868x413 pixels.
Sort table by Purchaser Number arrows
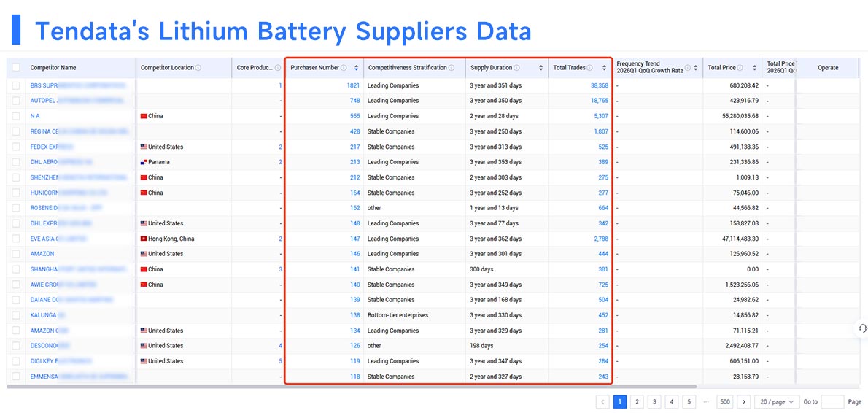click(x=356, y=68)
